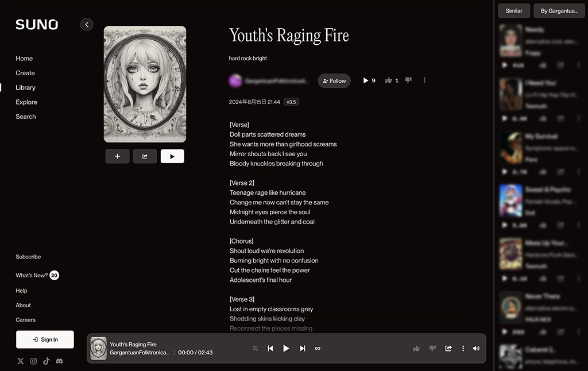Image resolution: width=588 pixels, height=371 pixels.
Task: Go back using the chevron button
Action: coord(87,24)
